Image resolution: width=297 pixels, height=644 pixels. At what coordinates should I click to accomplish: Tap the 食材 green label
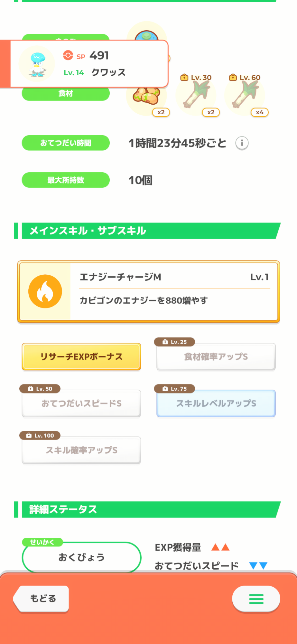(66, 94)
